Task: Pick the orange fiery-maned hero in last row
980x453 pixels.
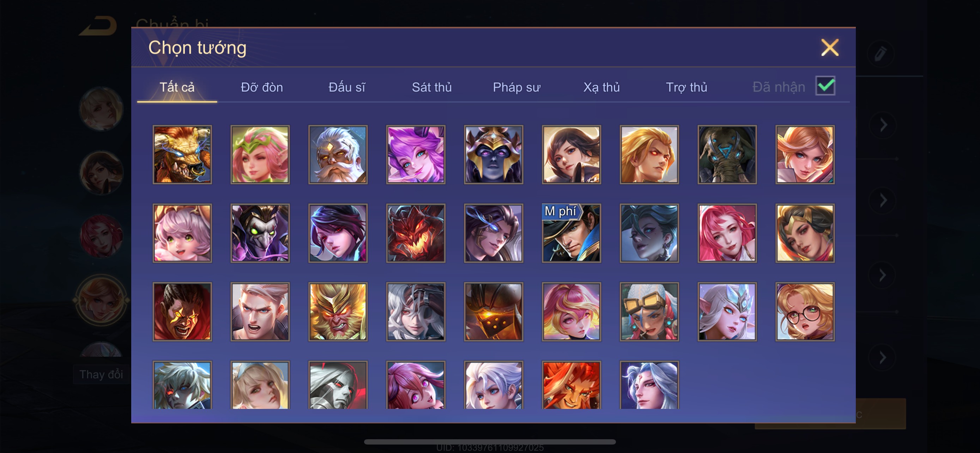Action: [x=571, y=385]
